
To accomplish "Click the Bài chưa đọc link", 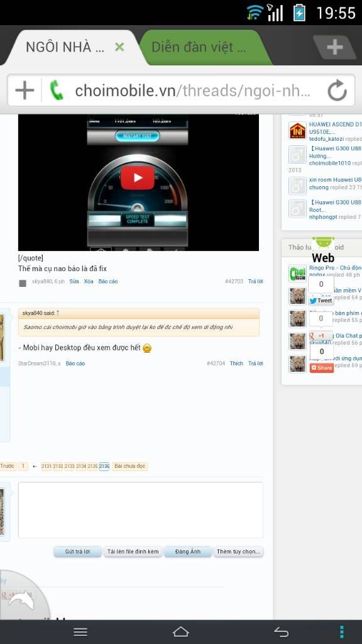I will coord(129,466).
